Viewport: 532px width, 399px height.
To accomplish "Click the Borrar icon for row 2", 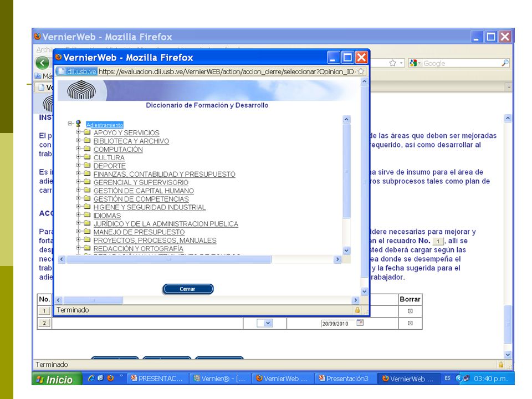I will (x=410, y=323).
